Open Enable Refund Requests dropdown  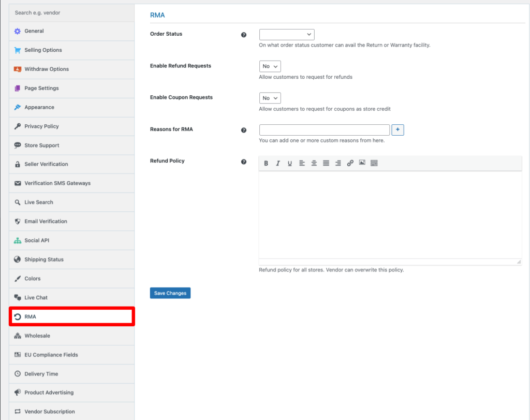point(270,66)
